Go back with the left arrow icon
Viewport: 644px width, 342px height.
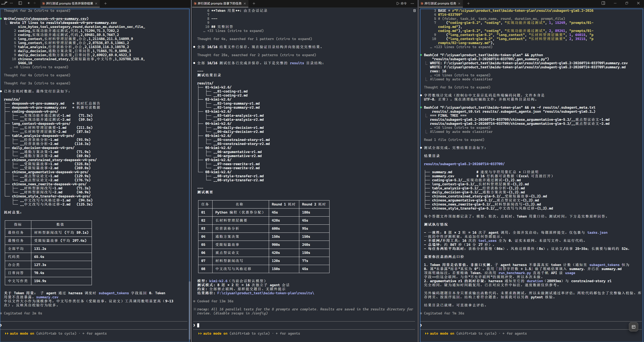[x=29, y=3]
